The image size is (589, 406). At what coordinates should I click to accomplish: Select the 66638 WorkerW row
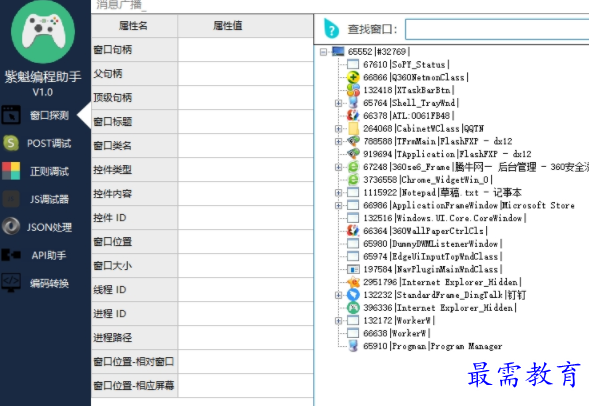point(396,333)
